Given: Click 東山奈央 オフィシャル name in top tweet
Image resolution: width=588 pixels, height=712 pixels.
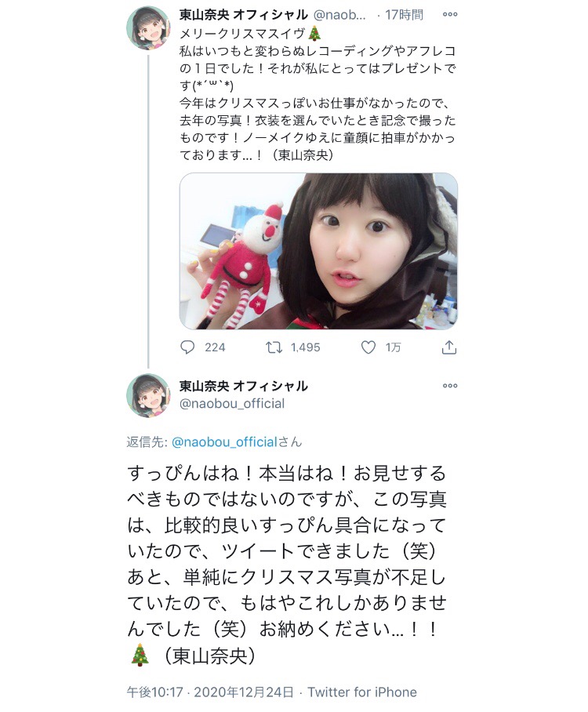Looking at the screenshot, I should click(x=243, y=15).
